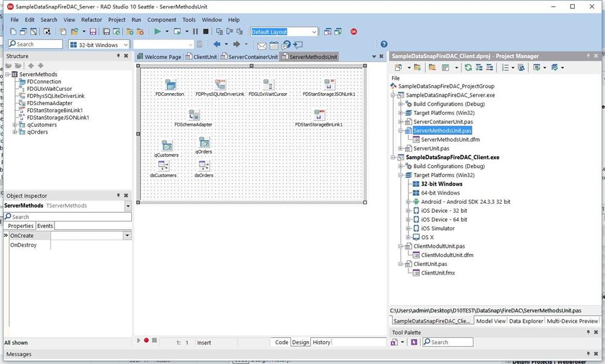
Task: Switch to the Code view tab
Action: (x=281, y=342)
